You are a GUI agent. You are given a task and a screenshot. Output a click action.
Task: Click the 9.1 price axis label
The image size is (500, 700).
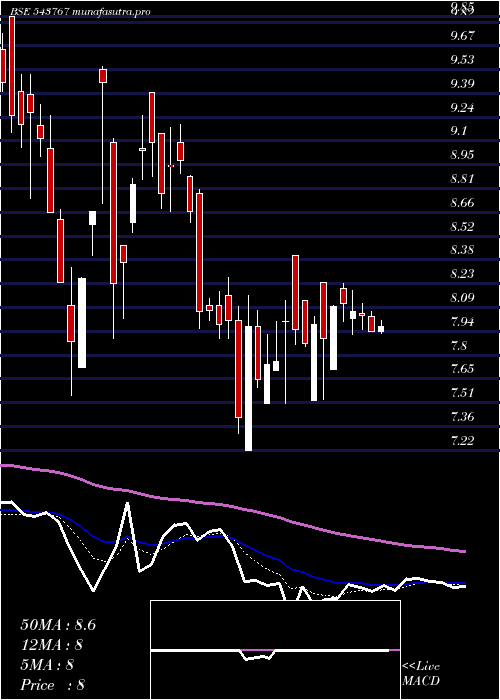tap(459, 131)
